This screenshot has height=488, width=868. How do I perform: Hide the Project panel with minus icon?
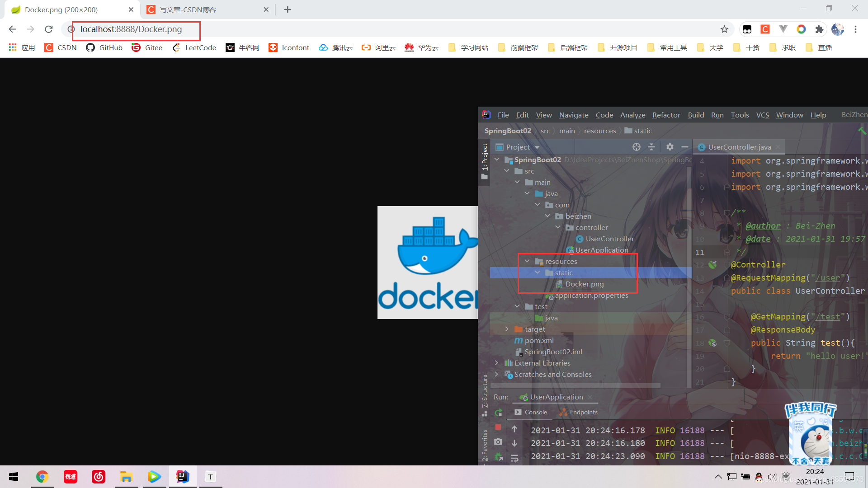[x=684, y=147]
